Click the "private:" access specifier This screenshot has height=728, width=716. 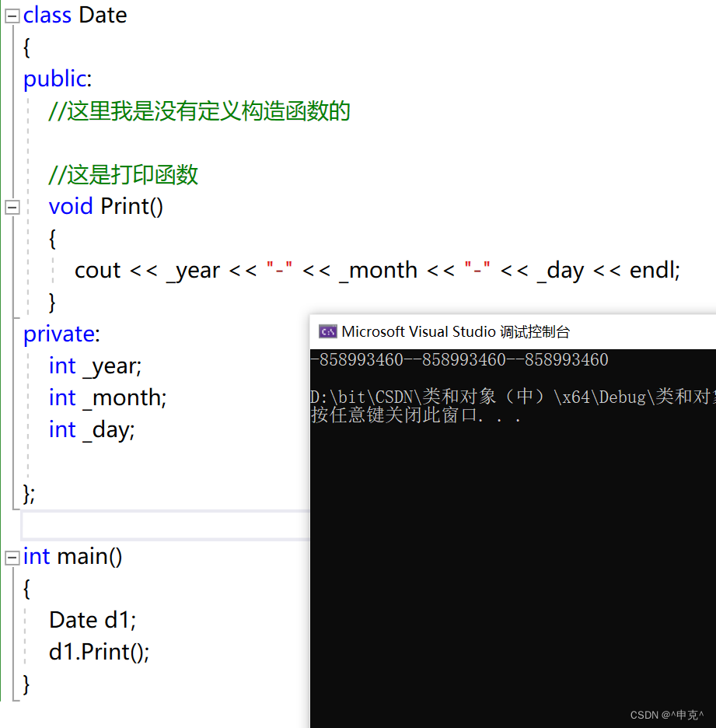tap(61, 334)
